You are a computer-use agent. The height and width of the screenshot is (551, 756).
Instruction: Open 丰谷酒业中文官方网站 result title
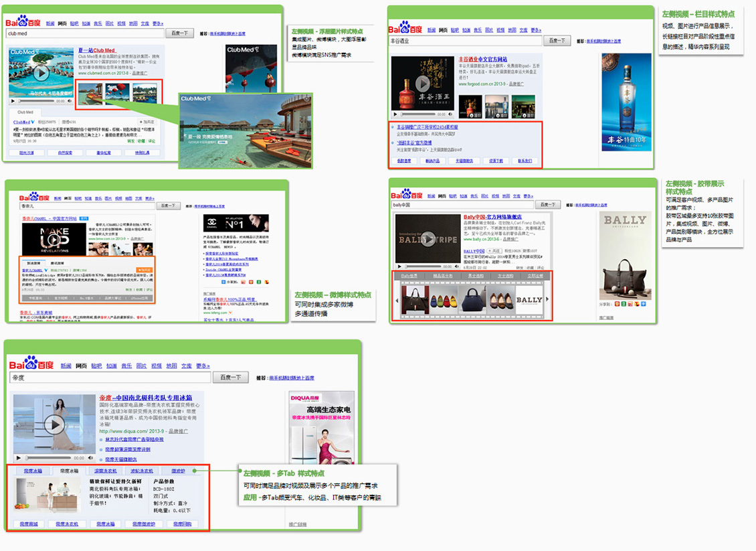(482, 60)
